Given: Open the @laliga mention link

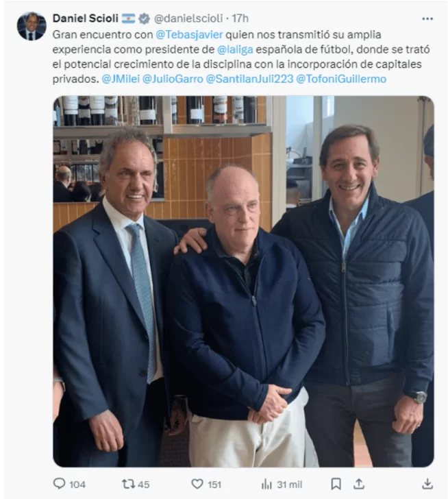Looking at the screenshot, I should pos(235,49).
